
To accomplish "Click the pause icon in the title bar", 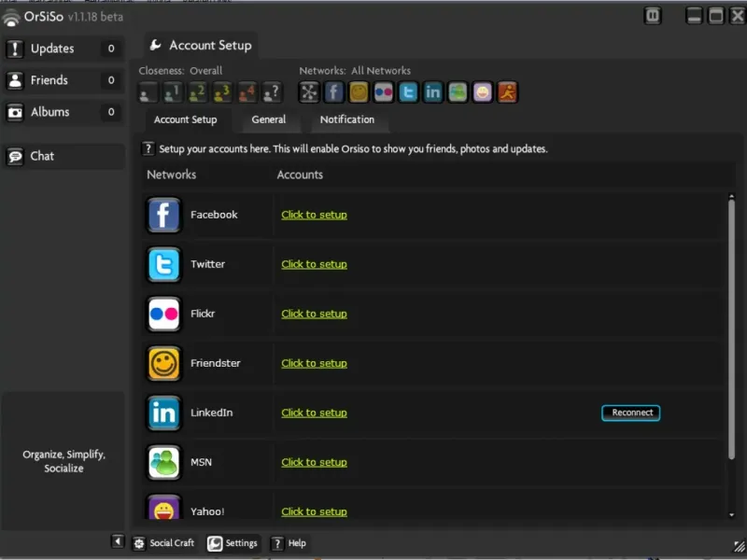I will click(653, 16).
